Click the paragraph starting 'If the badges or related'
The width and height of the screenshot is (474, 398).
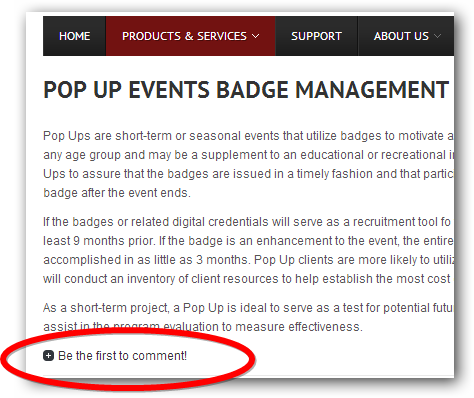pyautogui.click(x=248, y=250)
